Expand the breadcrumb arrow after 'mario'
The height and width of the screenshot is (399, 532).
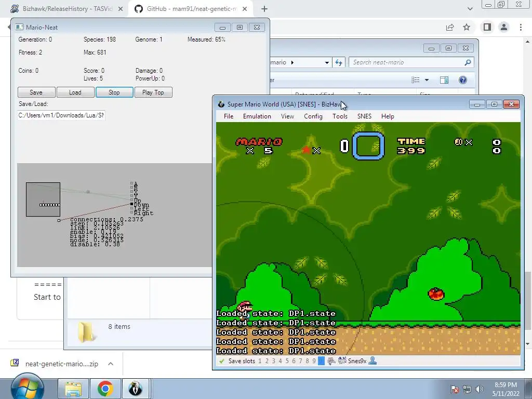coord(292,62)
